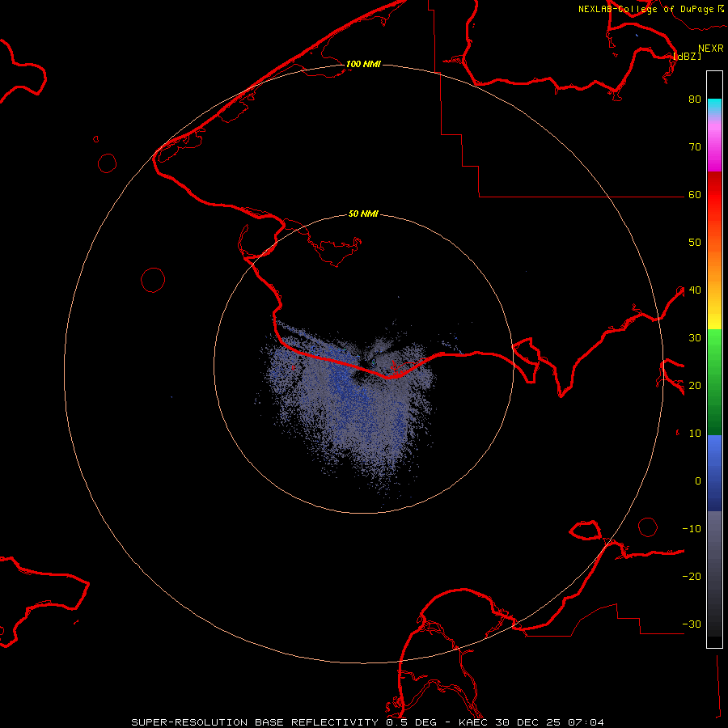This screenshot has width=728, height=728.
Task: Click the '0' value on the dBZ scale
Action: pos(698,481)
